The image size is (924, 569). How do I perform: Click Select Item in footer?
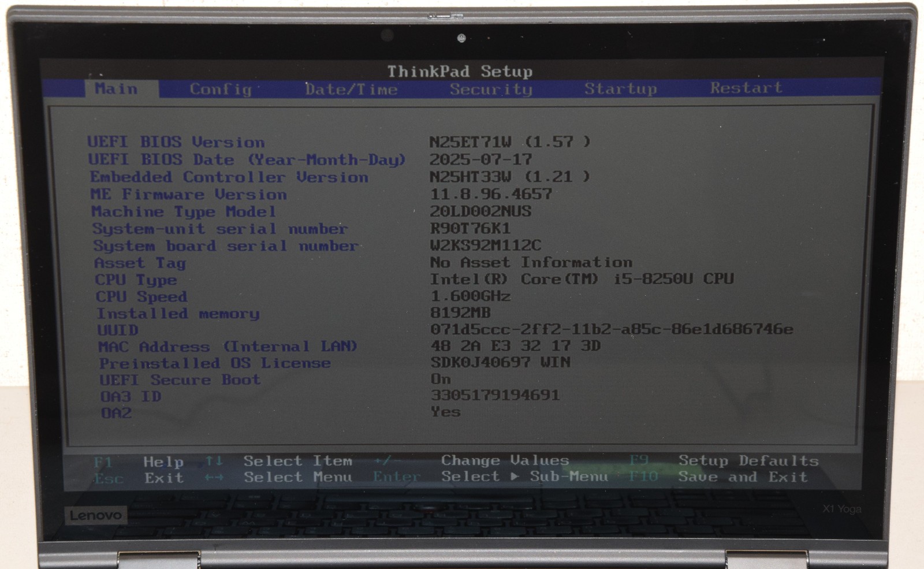point(297,461)
